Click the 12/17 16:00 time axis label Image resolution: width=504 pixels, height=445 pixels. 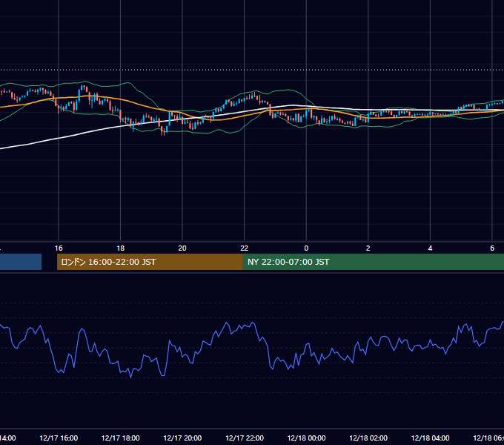(59, 438)
